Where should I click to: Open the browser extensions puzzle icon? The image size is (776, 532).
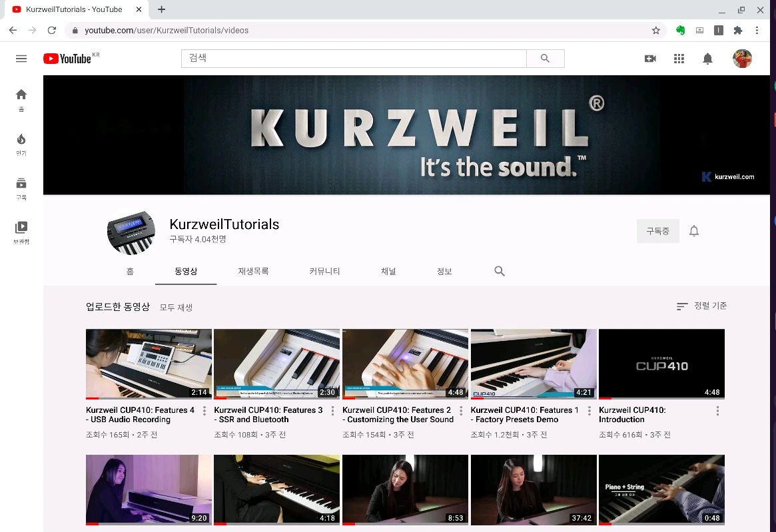(x=738, y=30)
